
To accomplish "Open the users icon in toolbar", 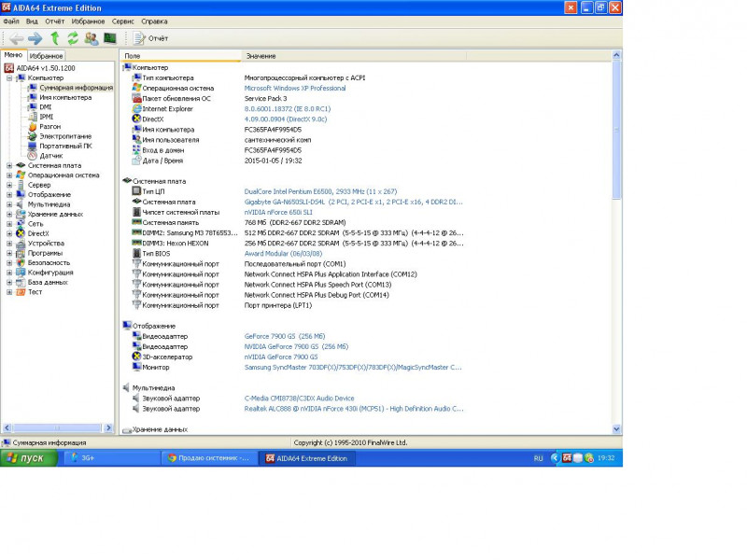I will [91, 38].
